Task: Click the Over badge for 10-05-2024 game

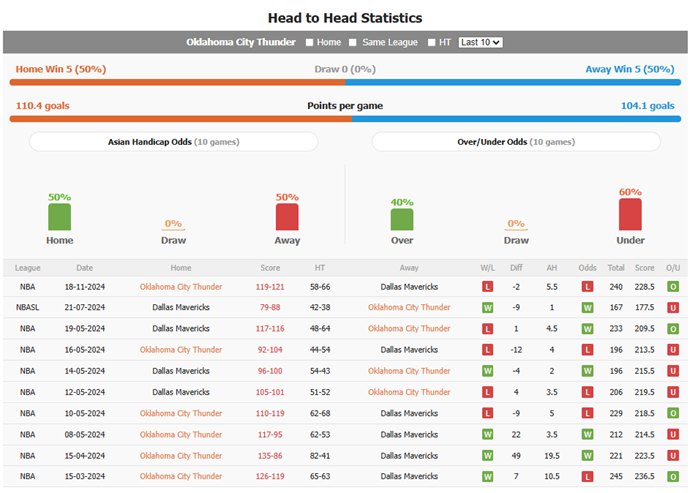Action: point(673,414)
